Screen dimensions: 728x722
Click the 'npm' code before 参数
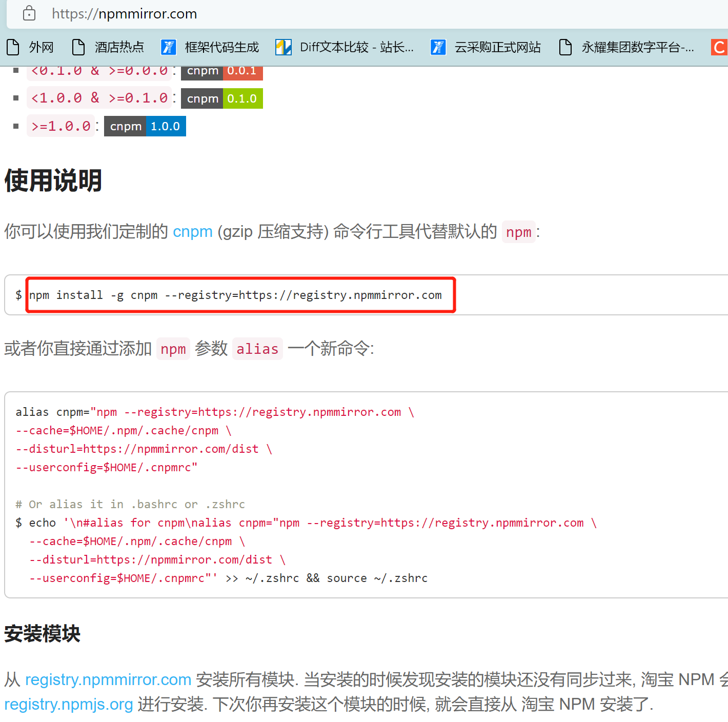click(x=173, y=349)
